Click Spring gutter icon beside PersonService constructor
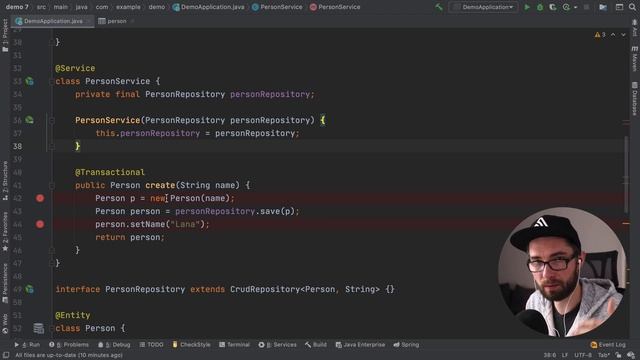The width and height of the screenshot is (640, 360). pyautogui.click(x=29, y=120)
